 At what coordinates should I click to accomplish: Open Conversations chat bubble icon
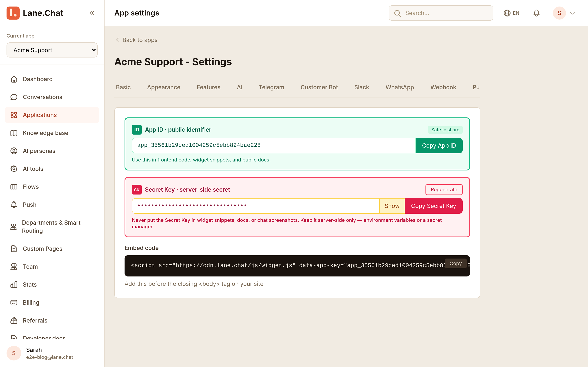tap(14, 97)
